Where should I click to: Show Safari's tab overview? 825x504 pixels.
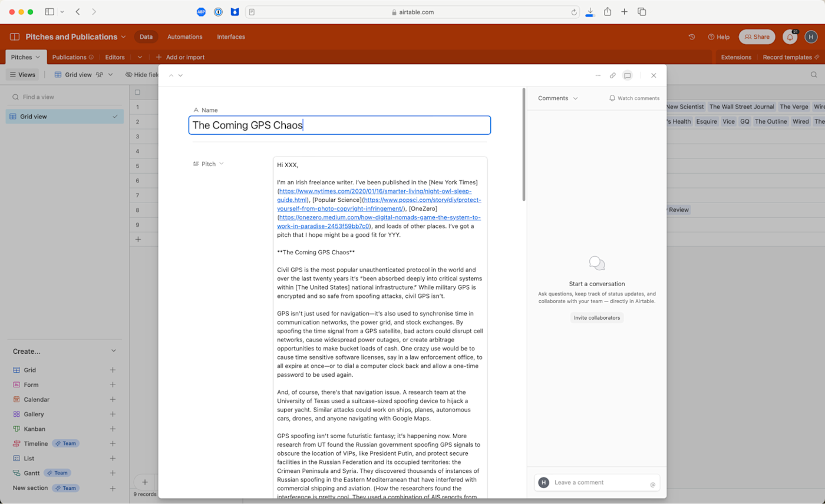tap(642, 12)
